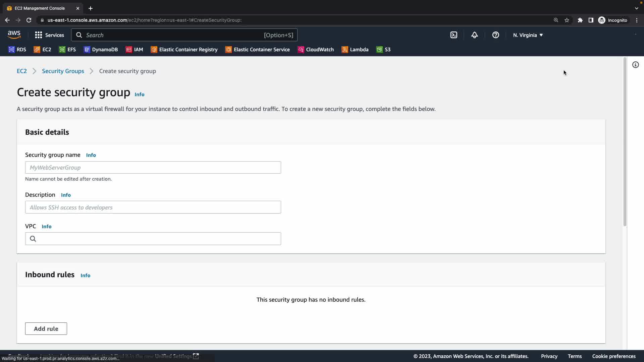Open the Lambda shortcut in favorites bar
Screen dimensions: 644x362
pyautogui.click(x=355, y=50)
